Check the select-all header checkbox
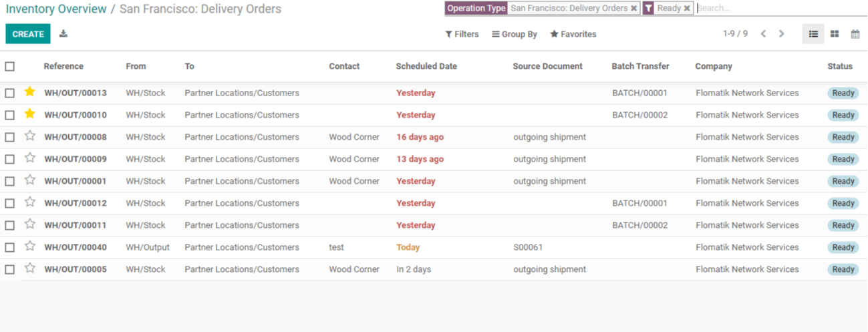 click(9, 66)
